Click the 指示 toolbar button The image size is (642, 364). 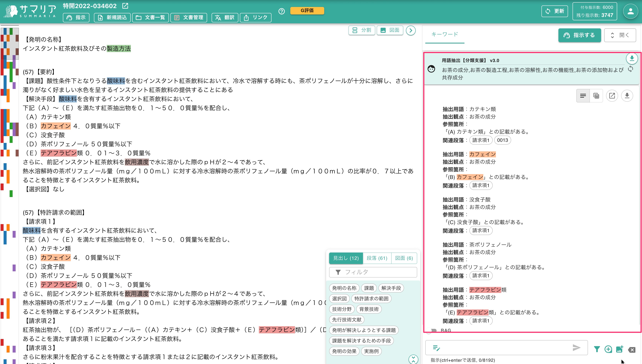click(76, 17)
